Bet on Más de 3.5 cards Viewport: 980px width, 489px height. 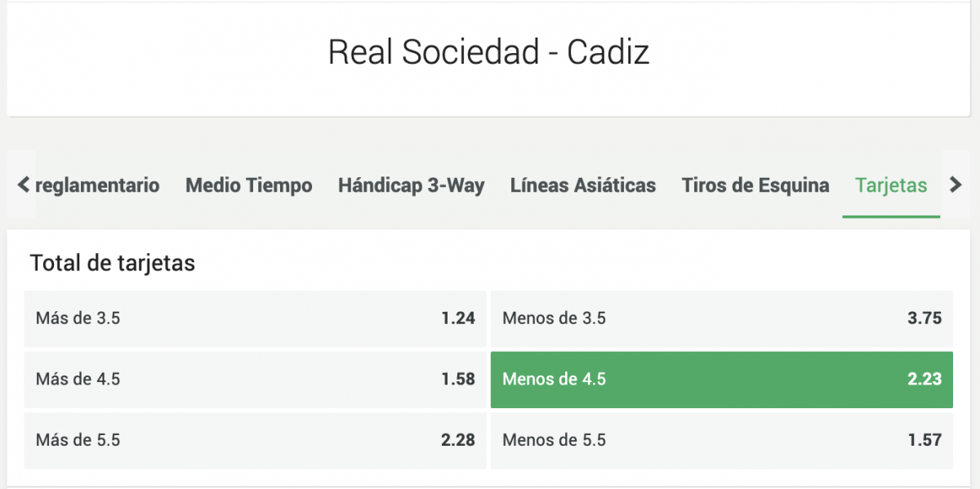pyautogui.click(x=255, y=318)
